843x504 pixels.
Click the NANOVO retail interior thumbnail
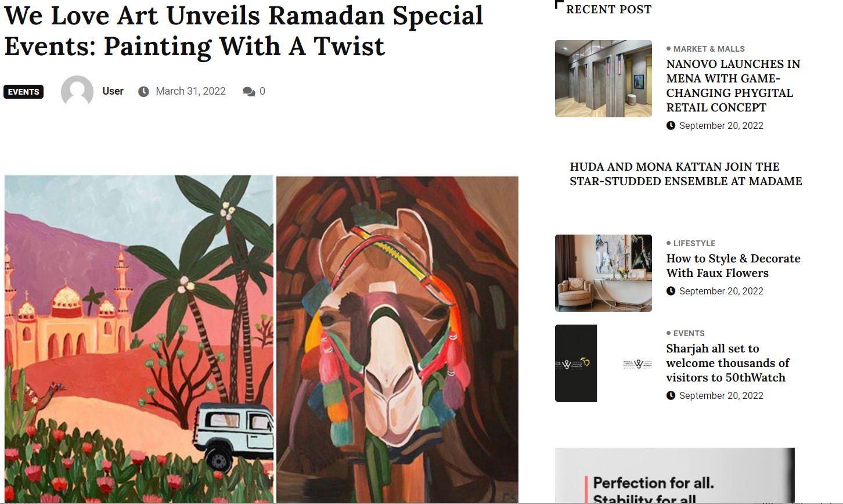[603, 78]
